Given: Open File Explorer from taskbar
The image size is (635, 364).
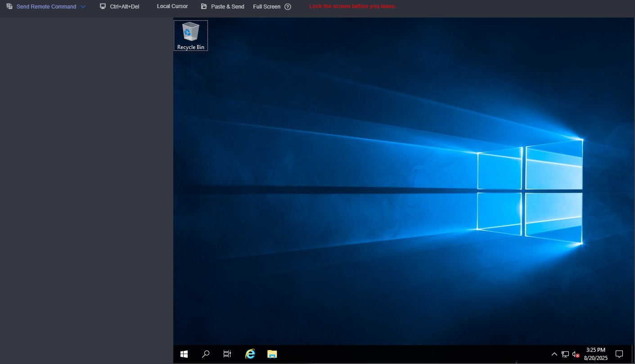Looking at the screenshot, I should 272,354.
